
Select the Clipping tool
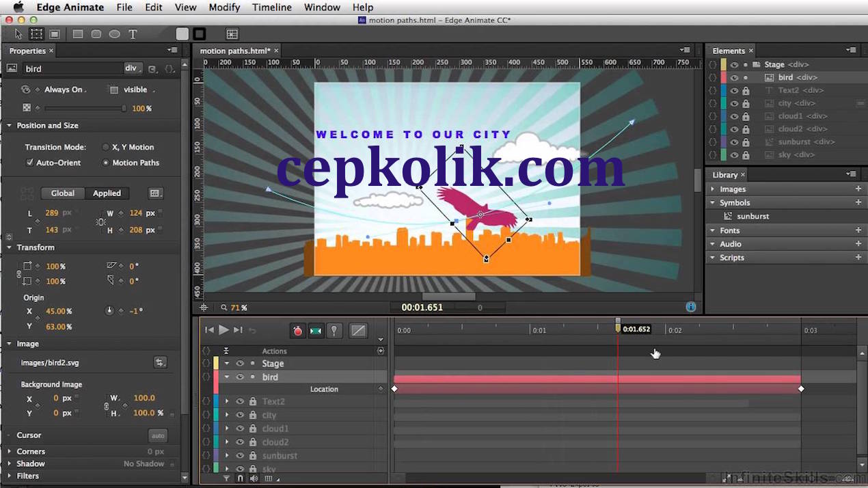tap(55, 33)
